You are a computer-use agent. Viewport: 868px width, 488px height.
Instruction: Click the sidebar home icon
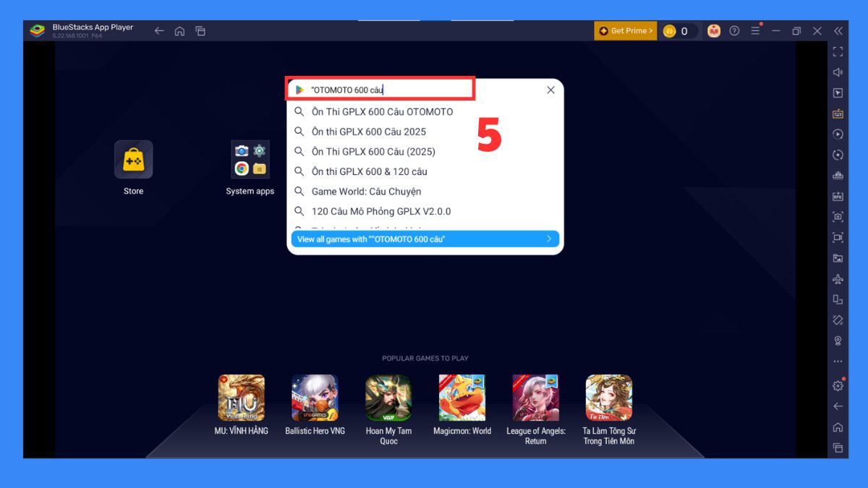[838, 427]
